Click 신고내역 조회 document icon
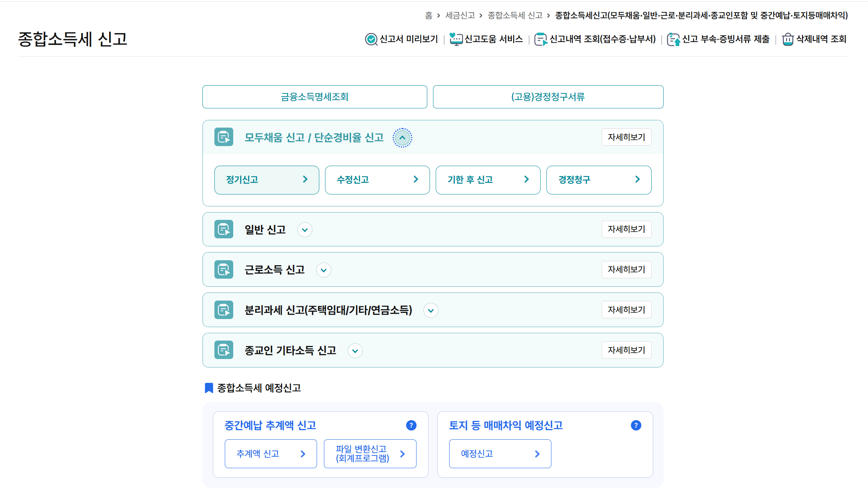The width and height of the screenshot is (868, 502). [x=541, y=39]
